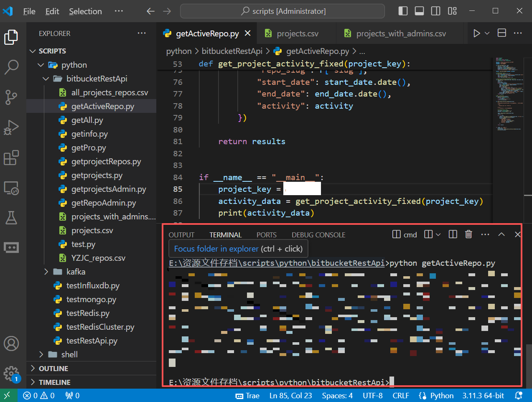Change line endings via CRLF
Screen dimensions: 532x402
coord(401,396)
